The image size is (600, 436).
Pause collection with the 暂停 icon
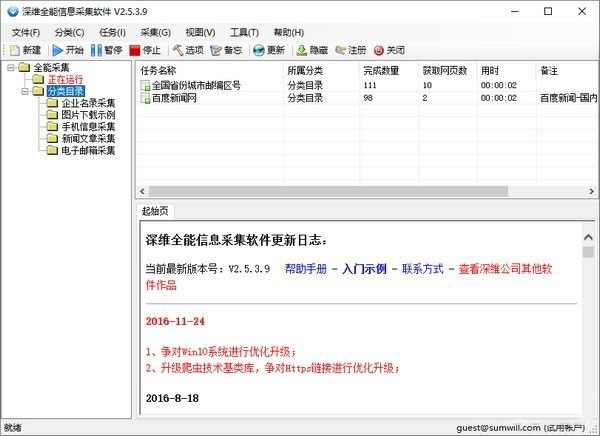96,50
